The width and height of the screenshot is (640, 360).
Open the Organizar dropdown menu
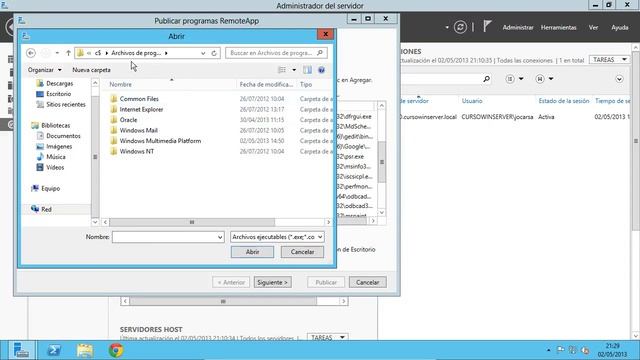click(44, 70)
